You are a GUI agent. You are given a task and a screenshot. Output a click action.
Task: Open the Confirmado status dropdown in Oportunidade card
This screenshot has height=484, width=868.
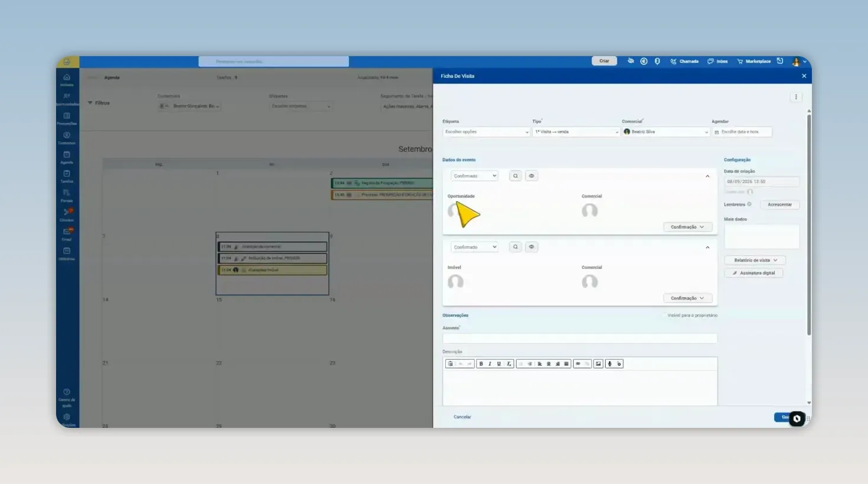[x=475, y=176]
